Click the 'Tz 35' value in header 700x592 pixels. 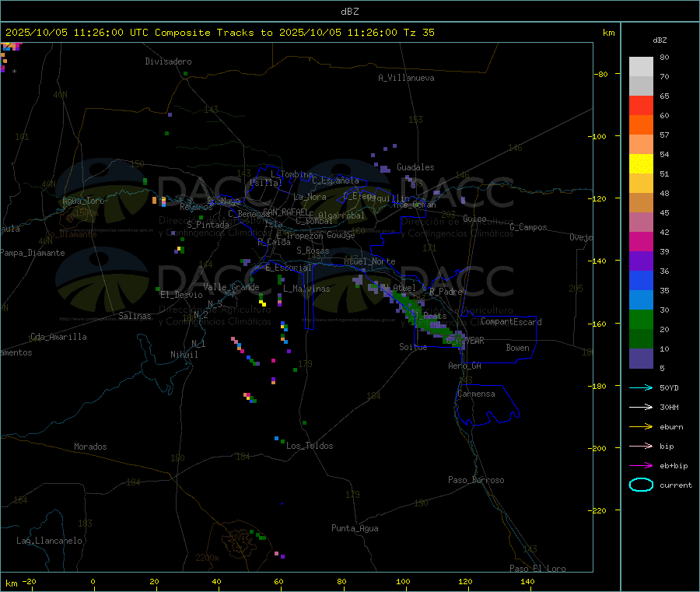(418, 33)
